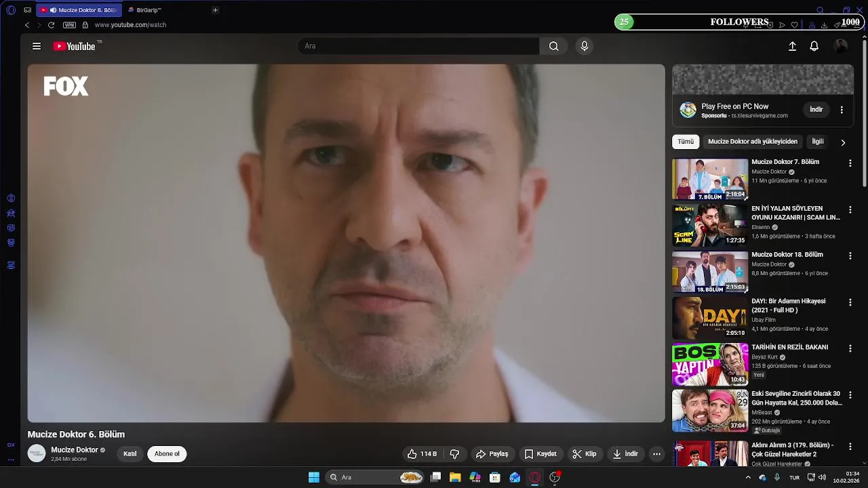Open a new browser tab
This screenshot has height=488, width=868.
click(215, 10)
